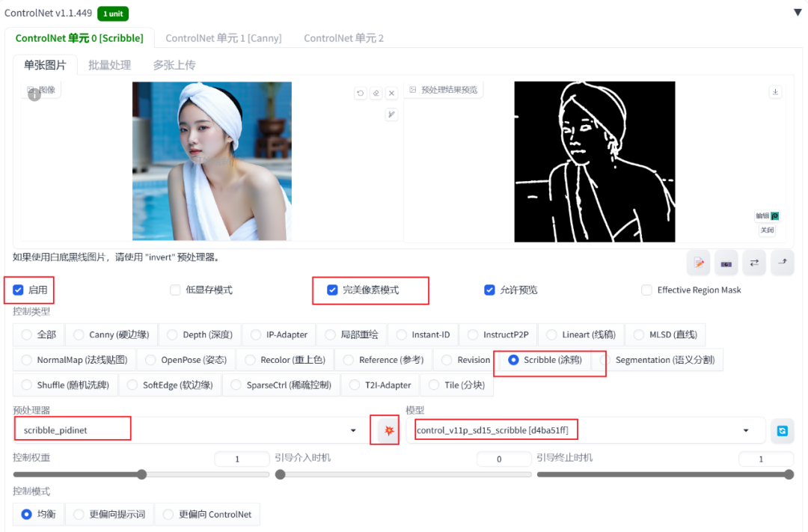Click the new canvas notepad icon
Screen dimensions: 808x532
[x=699, y=263]
